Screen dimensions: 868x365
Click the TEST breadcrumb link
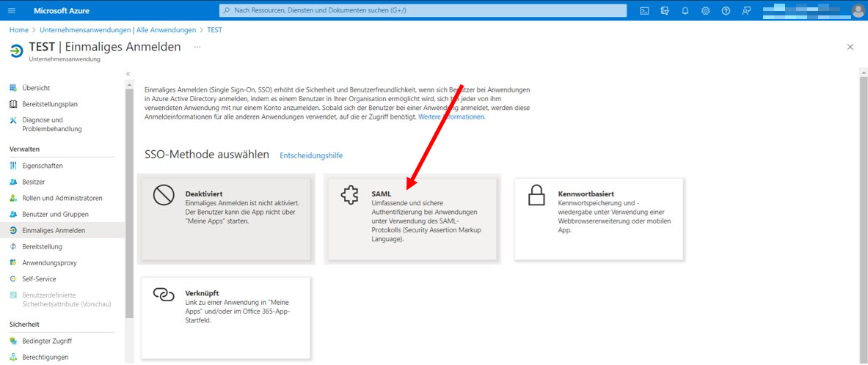click(x=214, y=30)
